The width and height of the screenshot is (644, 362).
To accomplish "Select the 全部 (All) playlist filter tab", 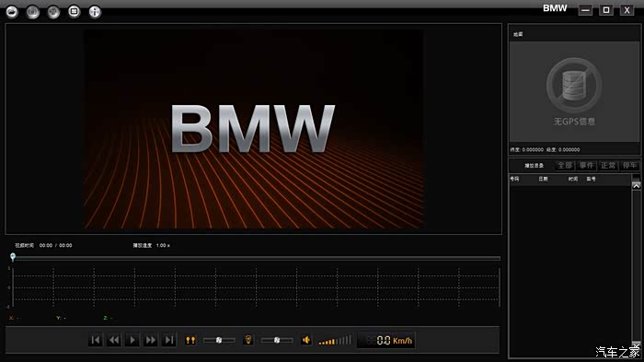I will tap(565, 166).
